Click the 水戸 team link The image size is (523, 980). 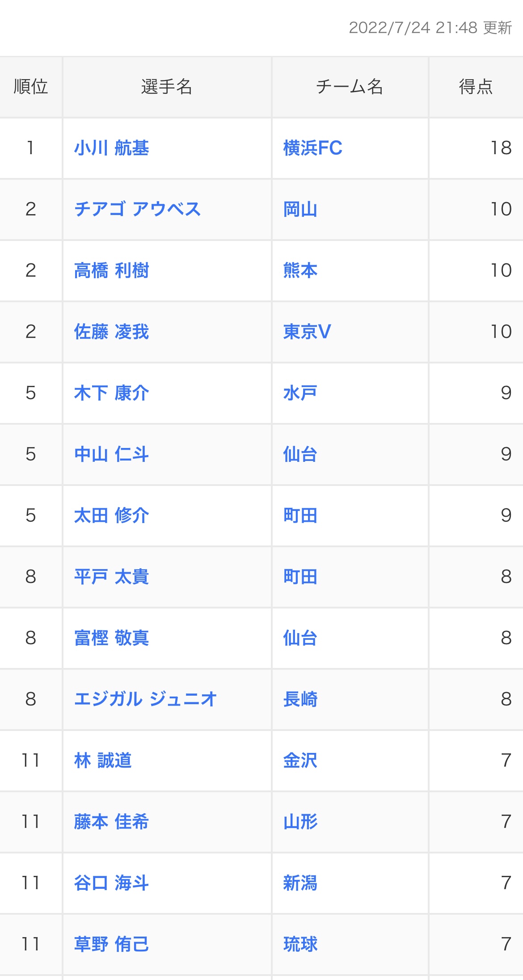pyautogui.click(x=300, y=393)
